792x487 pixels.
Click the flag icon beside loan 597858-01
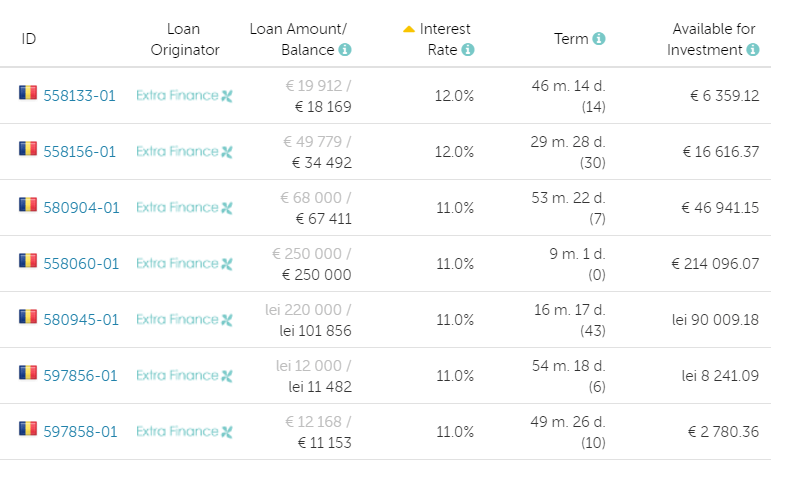28,430
